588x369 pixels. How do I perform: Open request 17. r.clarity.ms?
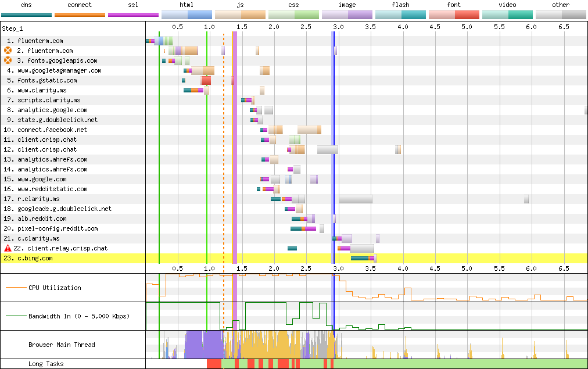tap(31, 199)
